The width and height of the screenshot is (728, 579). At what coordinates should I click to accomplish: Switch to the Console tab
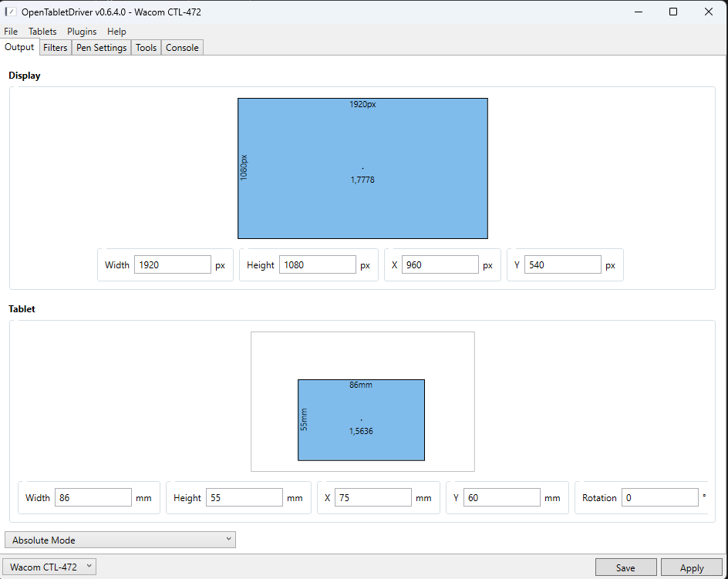click(182, 48)
